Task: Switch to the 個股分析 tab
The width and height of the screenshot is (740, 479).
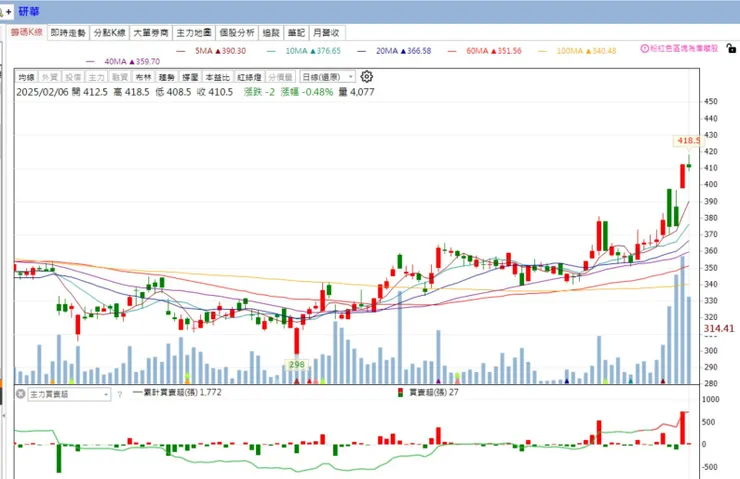Action: tap(237, 33)
